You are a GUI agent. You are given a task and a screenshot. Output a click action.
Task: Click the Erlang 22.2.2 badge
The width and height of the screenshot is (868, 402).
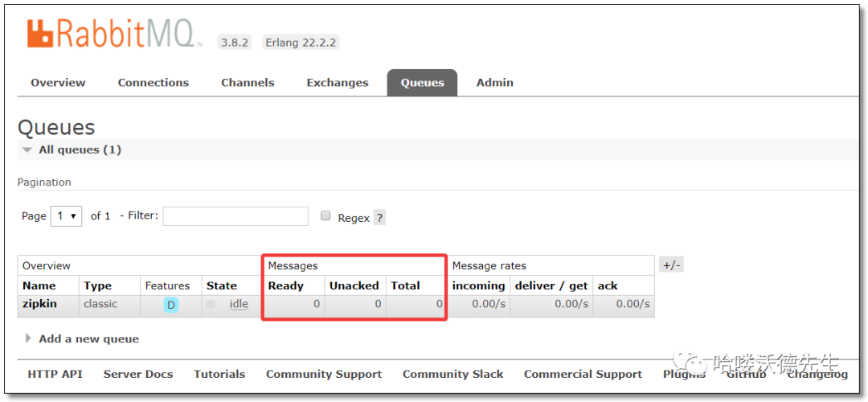301,43
